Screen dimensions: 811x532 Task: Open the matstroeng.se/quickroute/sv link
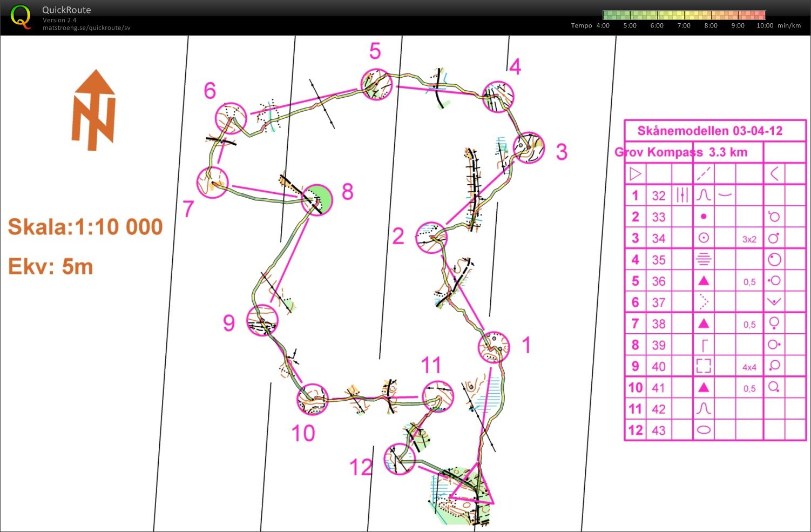(86, 28)
